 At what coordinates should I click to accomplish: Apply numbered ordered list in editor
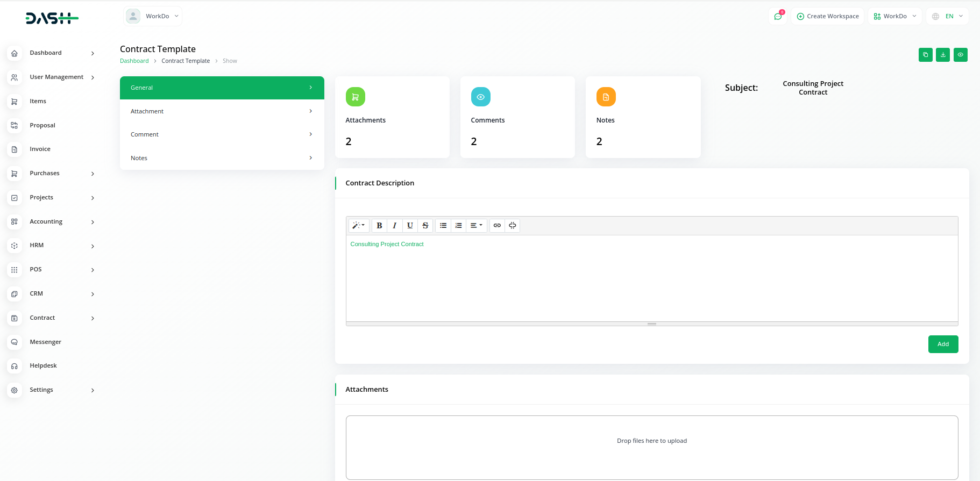coord(458,226)
